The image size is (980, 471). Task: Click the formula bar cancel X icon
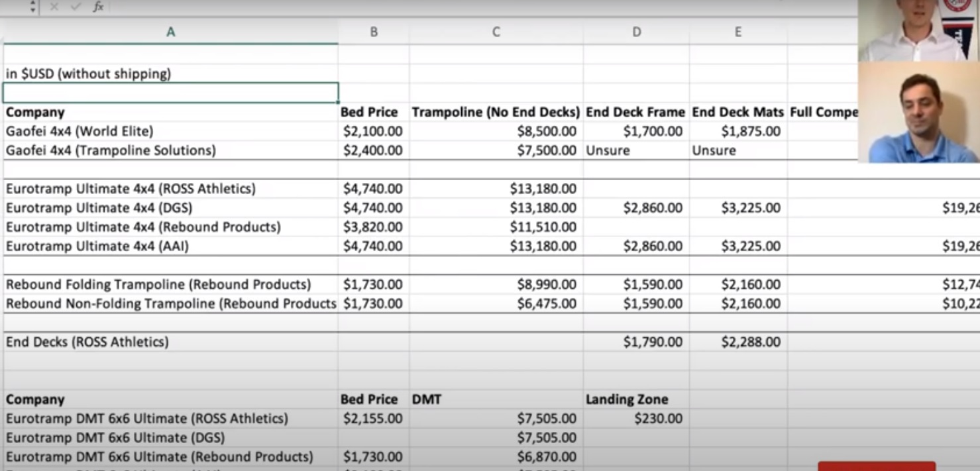54,7
